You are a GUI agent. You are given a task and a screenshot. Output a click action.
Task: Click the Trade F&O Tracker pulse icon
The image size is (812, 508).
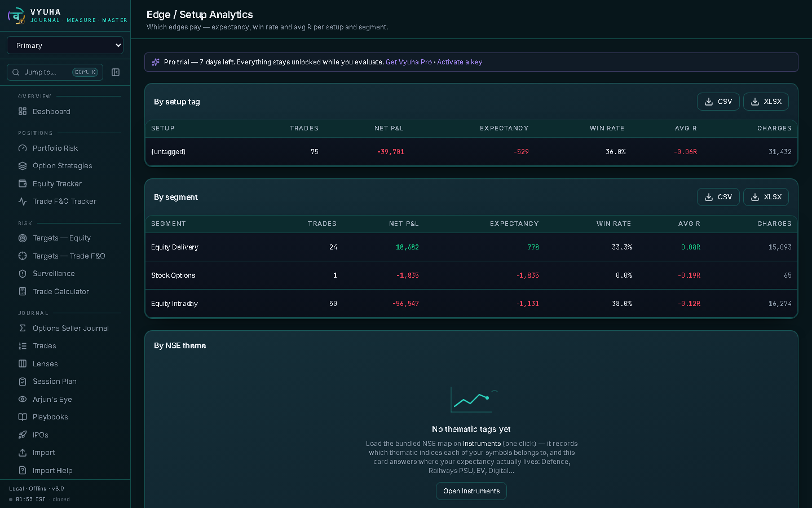point(23,202)
